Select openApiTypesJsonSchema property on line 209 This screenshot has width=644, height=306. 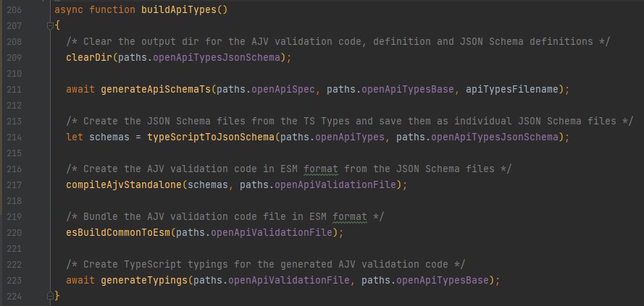coord(216,57)
